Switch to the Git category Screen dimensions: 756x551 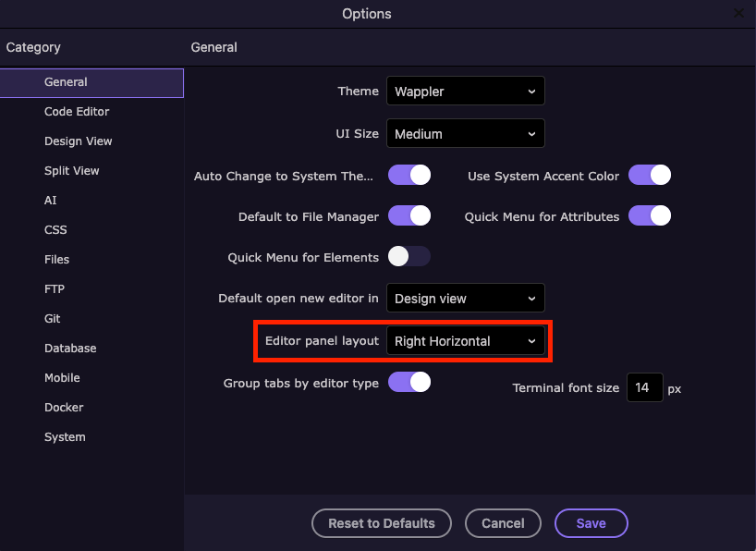click(53, 319)
